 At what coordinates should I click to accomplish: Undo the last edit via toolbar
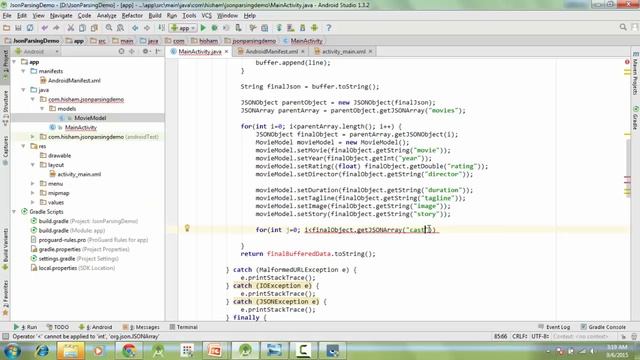pyautogui.click(x=44, y=28)
